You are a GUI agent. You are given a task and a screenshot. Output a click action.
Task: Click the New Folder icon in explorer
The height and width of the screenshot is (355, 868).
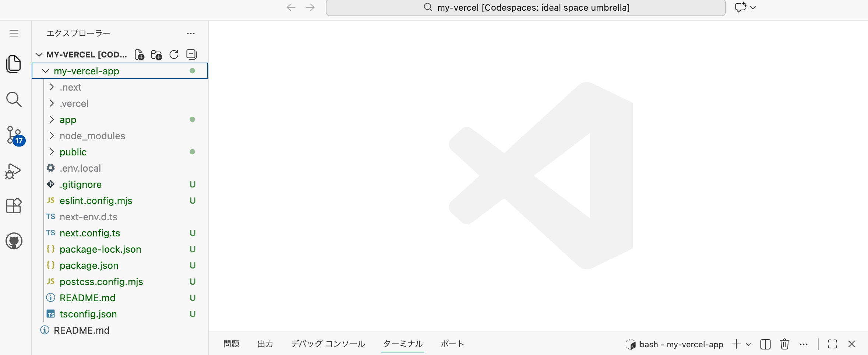156,55
